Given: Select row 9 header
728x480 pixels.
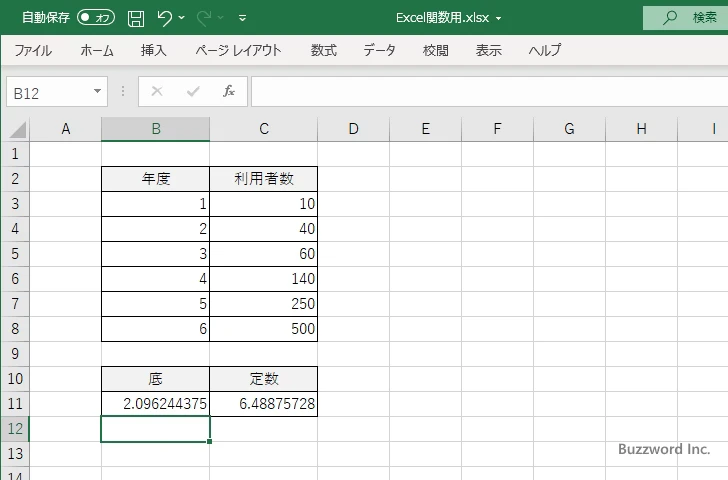Looking at the screenshot, I should click(15, 354).
